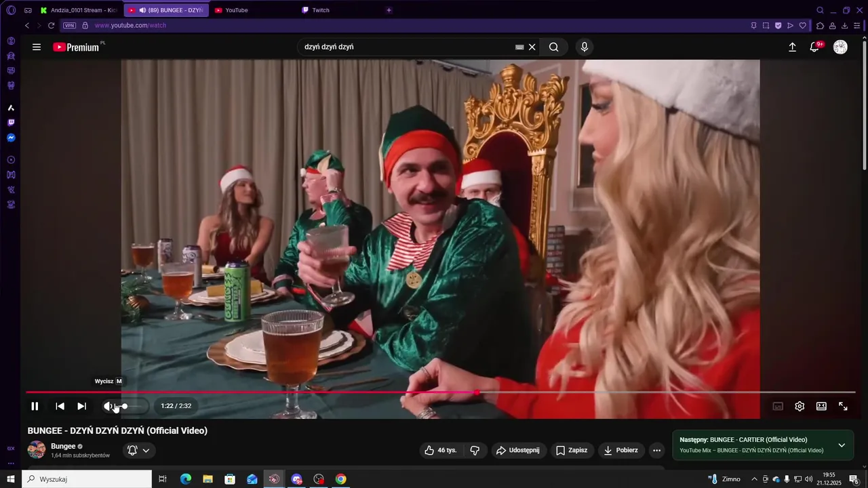Run search with magnifier button
The width and height of the screenshot is (868, 488).
[554, 47]
